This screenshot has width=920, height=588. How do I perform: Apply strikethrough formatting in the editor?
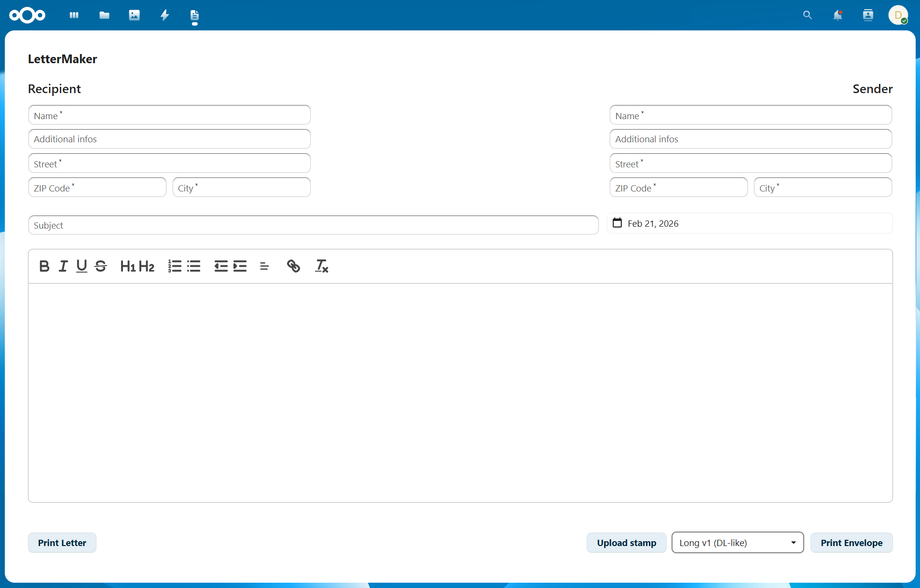click(100, 266)
